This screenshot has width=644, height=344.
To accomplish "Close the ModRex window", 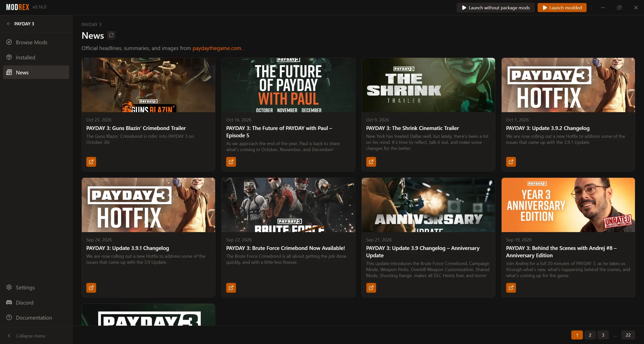I will tap(636, 8).
